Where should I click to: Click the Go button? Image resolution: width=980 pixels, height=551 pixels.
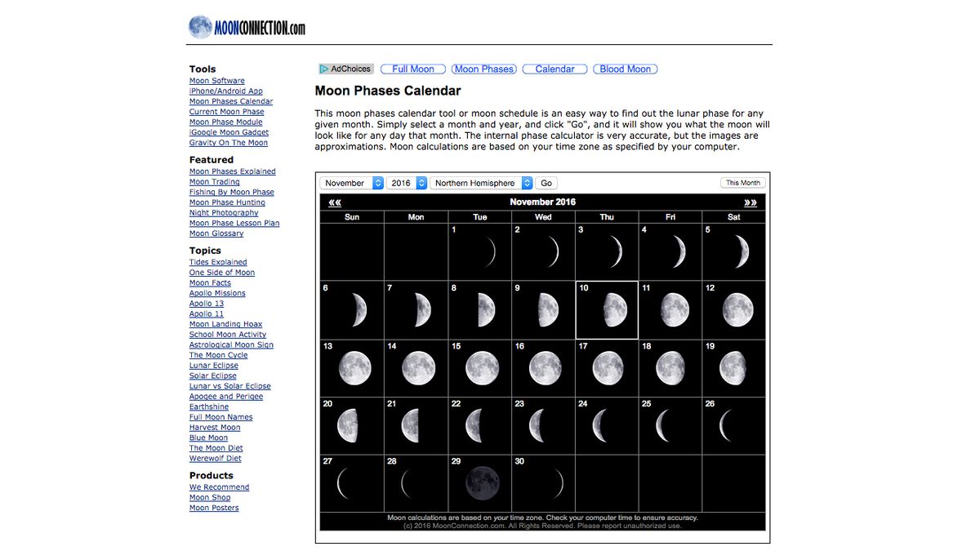pyautogui.click(x=546, y=184)
